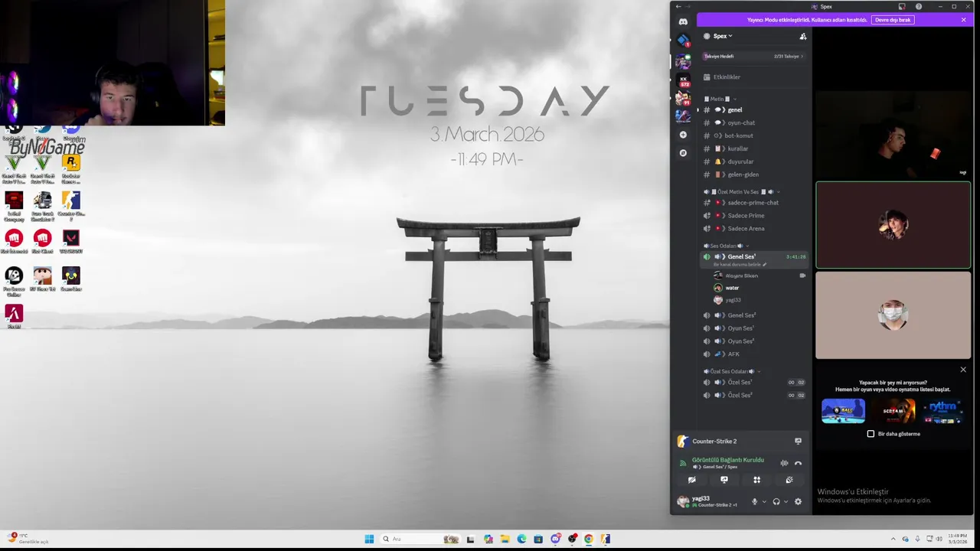Viewport: 980px width, 551px height.
Task: Open Discord direct messages home icon
Action: coord(683,21)
